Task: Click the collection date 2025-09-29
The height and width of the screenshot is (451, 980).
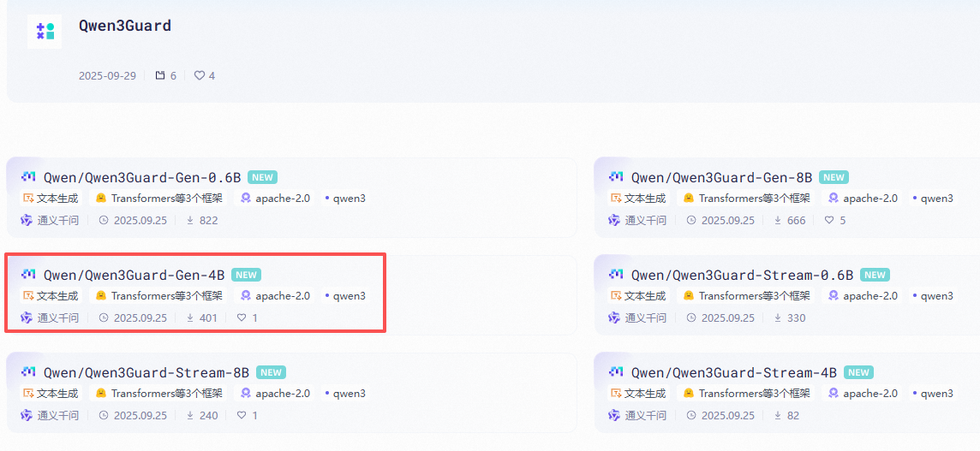Action: [107, 75]
